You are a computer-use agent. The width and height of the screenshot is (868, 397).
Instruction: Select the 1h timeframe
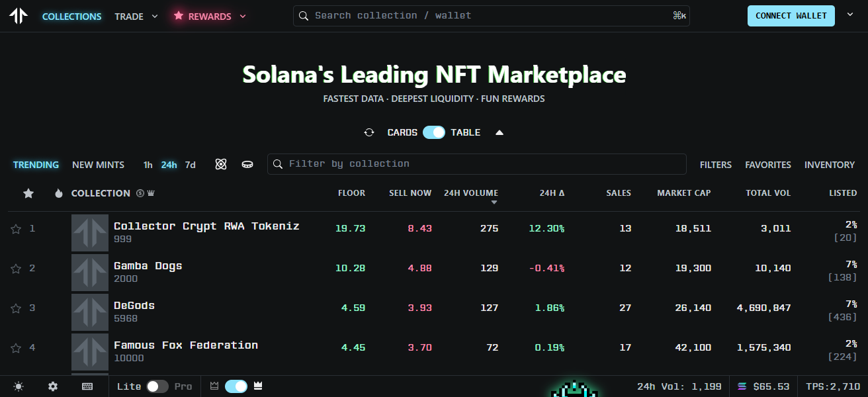click(x=148, y=165)
